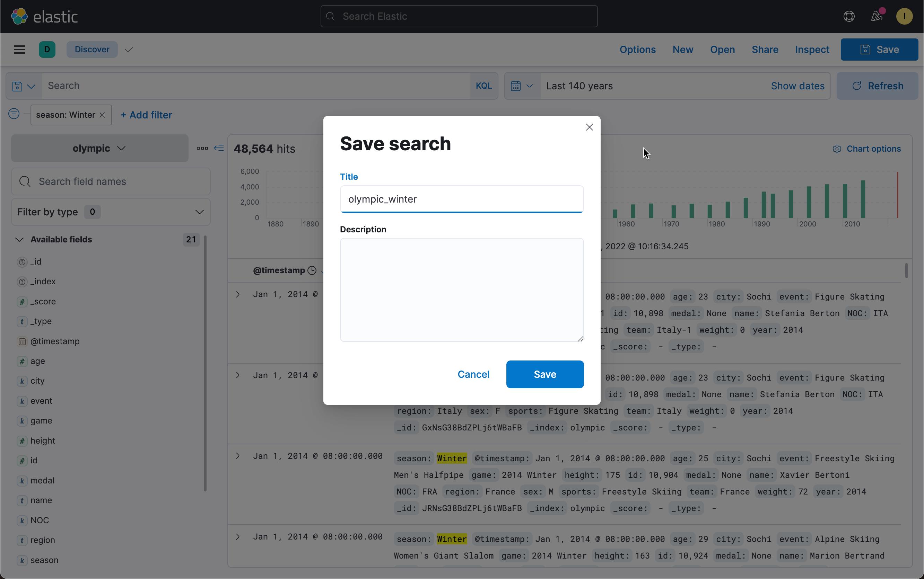Click the Refresh button

[877, 86]
